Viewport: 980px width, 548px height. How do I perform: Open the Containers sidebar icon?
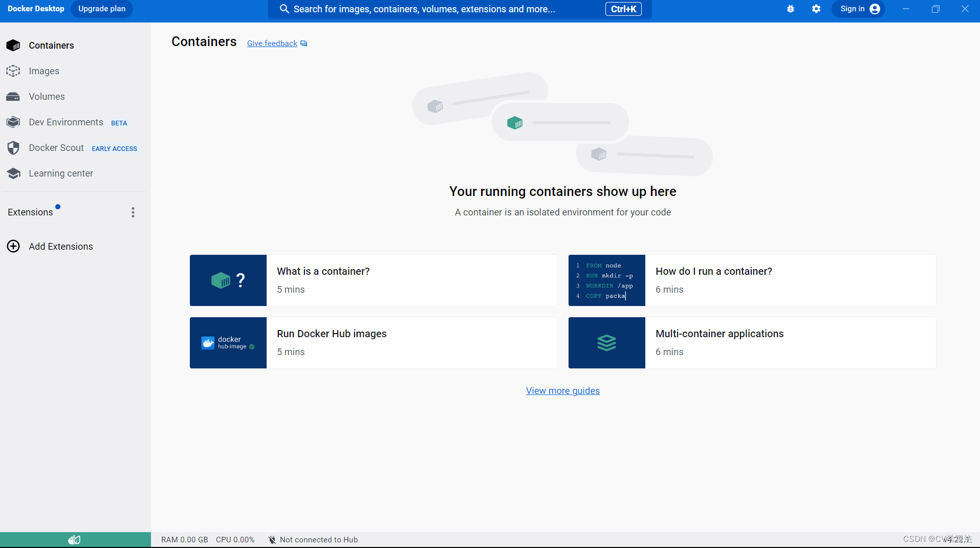(13, 46)
